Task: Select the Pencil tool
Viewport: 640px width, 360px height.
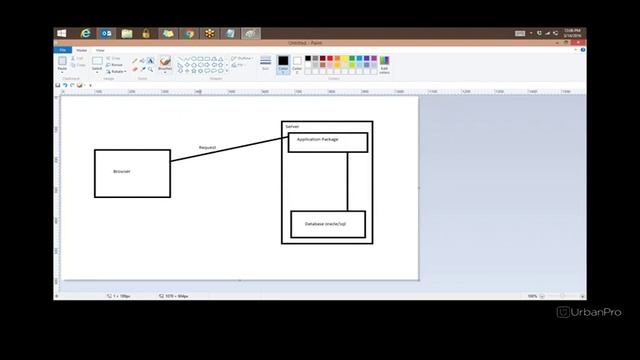Action: coord(135,61)
